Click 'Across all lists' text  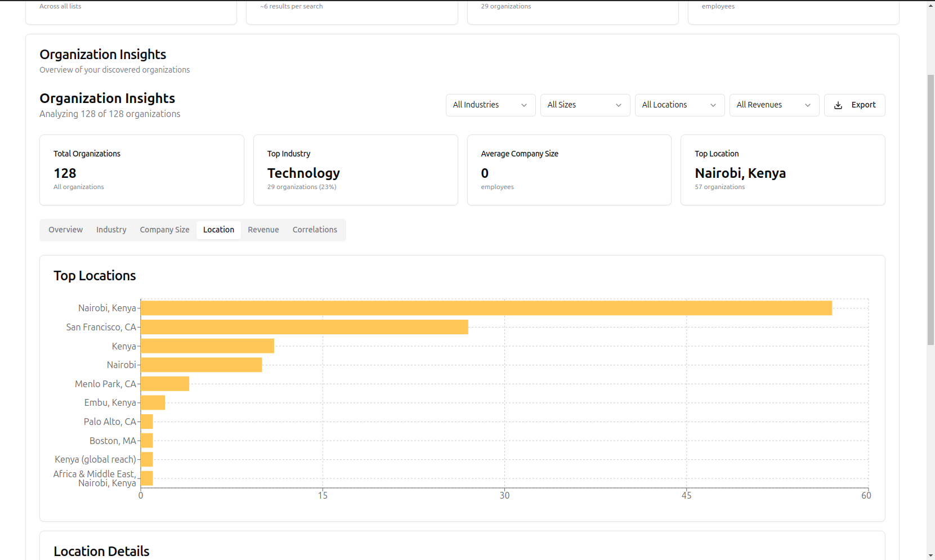point(60,6)
